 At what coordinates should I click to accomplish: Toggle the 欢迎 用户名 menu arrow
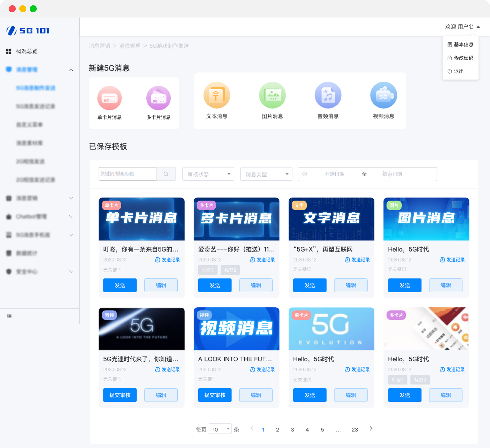pyautogui.click(x=478, y=27)
